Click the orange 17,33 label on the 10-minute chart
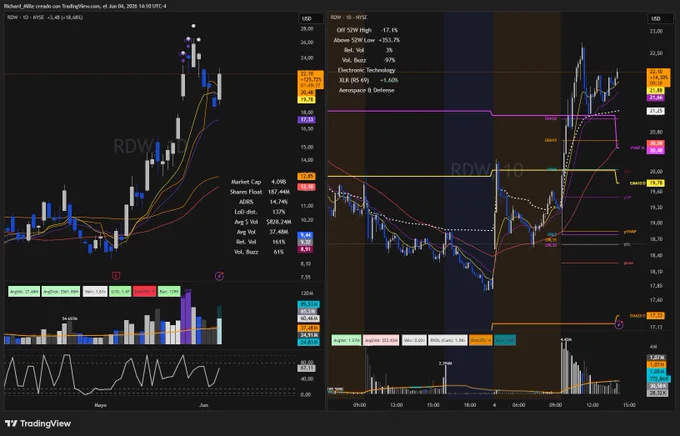The width and height of the screenshot is (680, 436). (x=655, y=316)
